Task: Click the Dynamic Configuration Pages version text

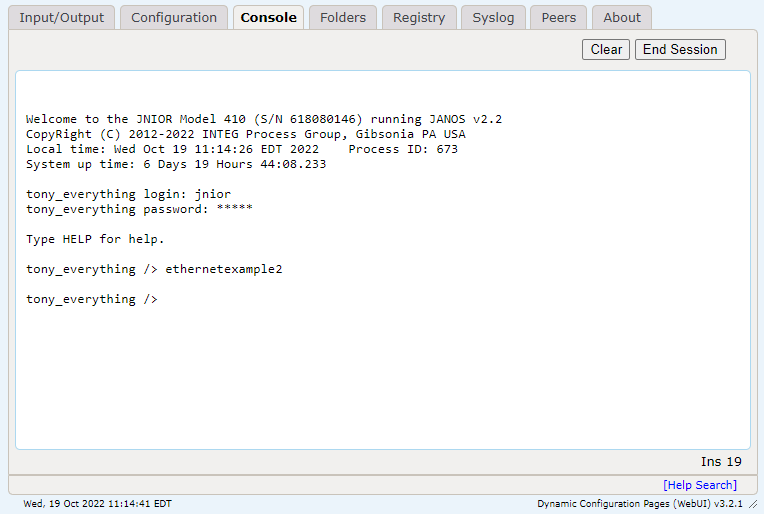Action: (639, 504)
